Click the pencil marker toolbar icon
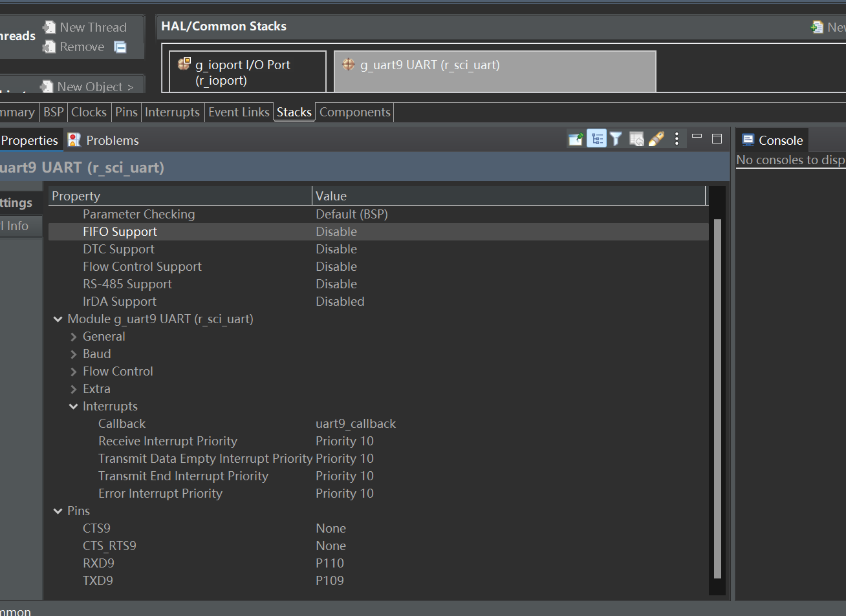This screenshot has width=846, height=616. [x=656, y=139]
